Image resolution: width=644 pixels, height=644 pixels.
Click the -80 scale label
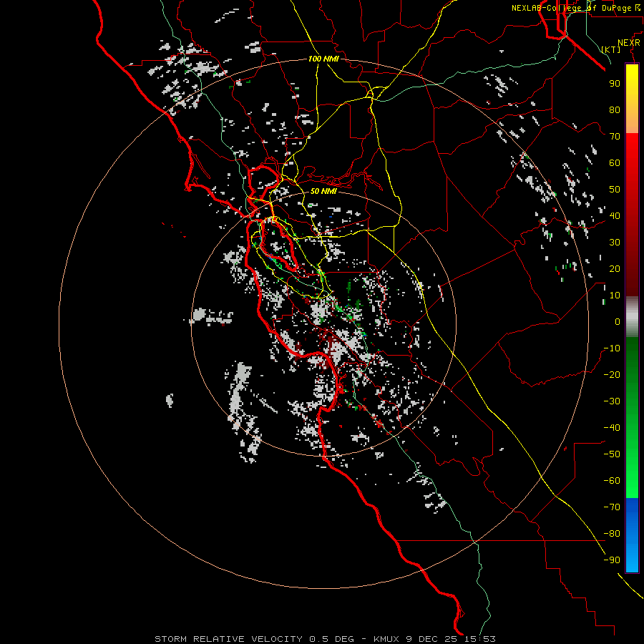(x=612, y=534)
